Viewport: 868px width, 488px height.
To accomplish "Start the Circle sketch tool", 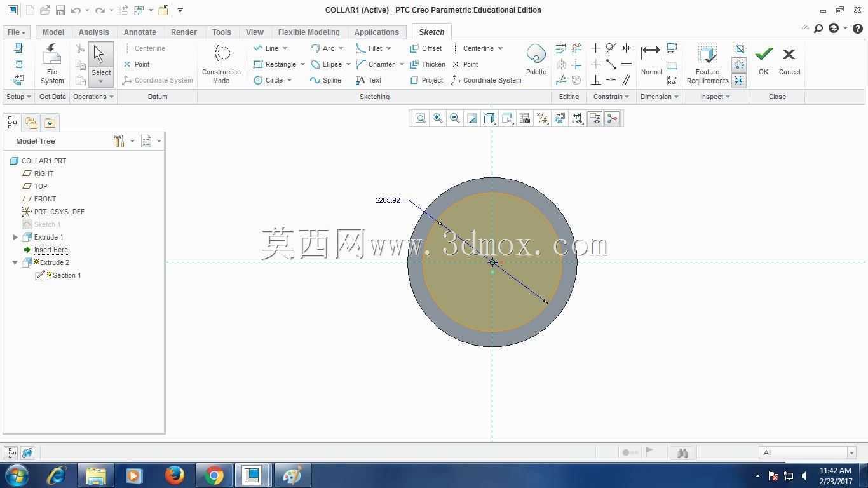I will pos(268,80).
